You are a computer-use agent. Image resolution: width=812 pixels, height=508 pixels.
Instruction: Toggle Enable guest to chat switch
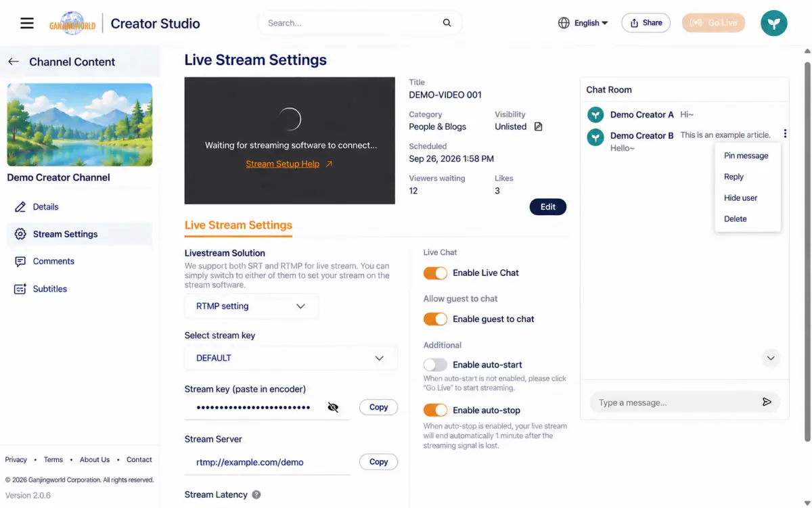(x=435, y=319)
